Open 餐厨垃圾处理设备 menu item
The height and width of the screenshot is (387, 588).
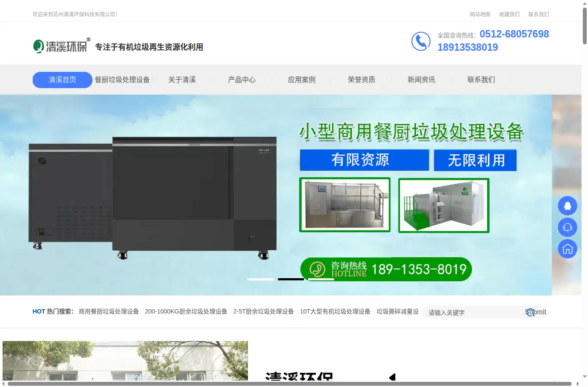[122, 80]
